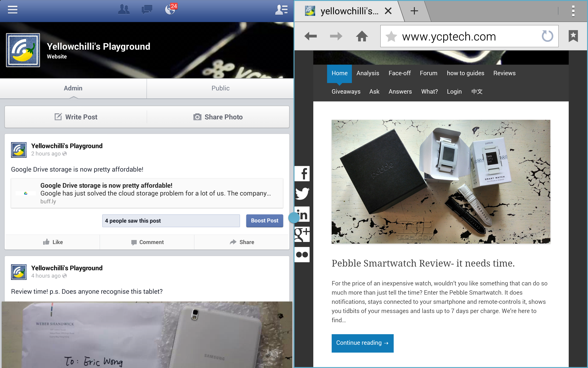The width and height of the screenshot is (588, 368).
Task: Open the Ask menu item
Action: tap(374, 92)
